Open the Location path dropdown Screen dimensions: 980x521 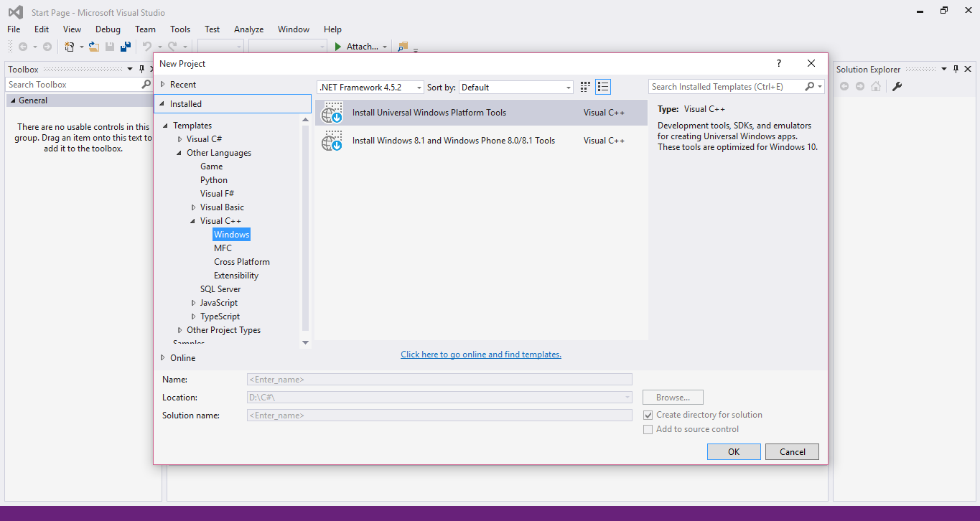coord(627,398)
